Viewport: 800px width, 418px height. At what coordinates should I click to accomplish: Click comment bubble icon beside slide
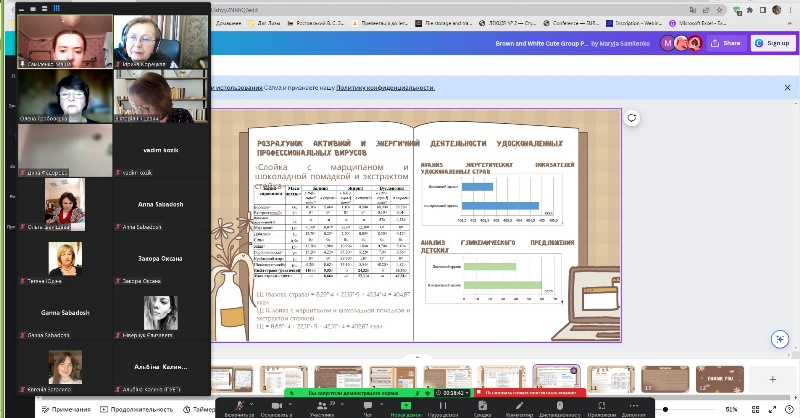tap(632, 118)
